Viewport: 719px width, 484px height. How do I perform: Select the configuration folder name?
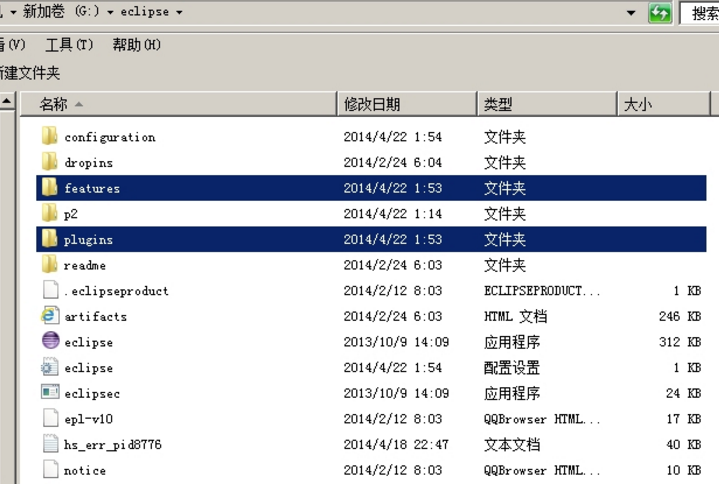pos(110,137)
